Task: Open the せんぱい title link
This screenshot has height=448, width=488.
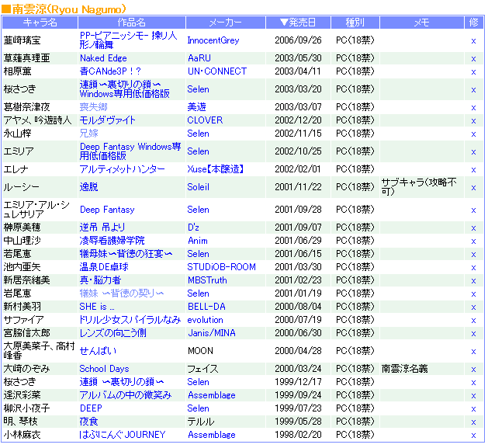Action: pos(98,351)
